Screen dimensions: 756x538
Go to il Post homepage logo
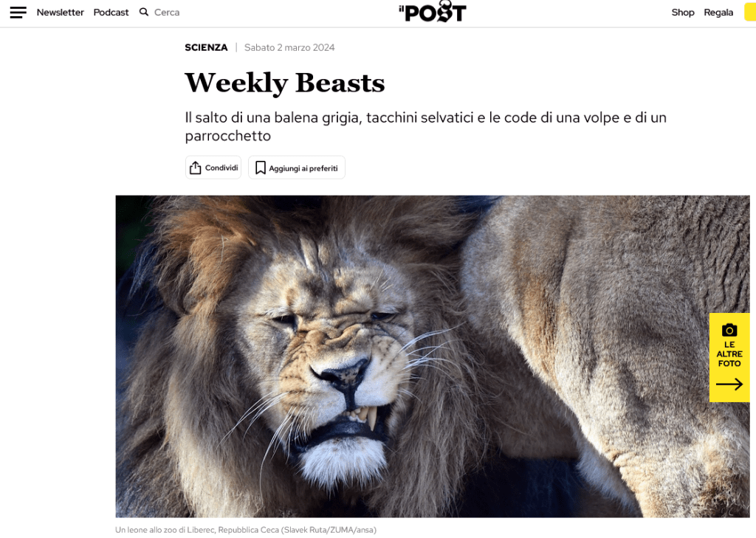click(x=433, y=12)
